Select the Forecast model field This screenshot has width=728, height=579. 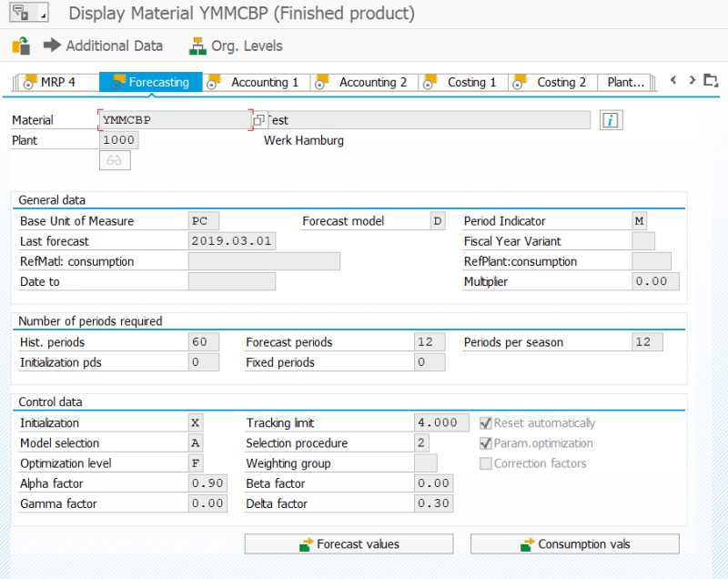pos(438,221)
